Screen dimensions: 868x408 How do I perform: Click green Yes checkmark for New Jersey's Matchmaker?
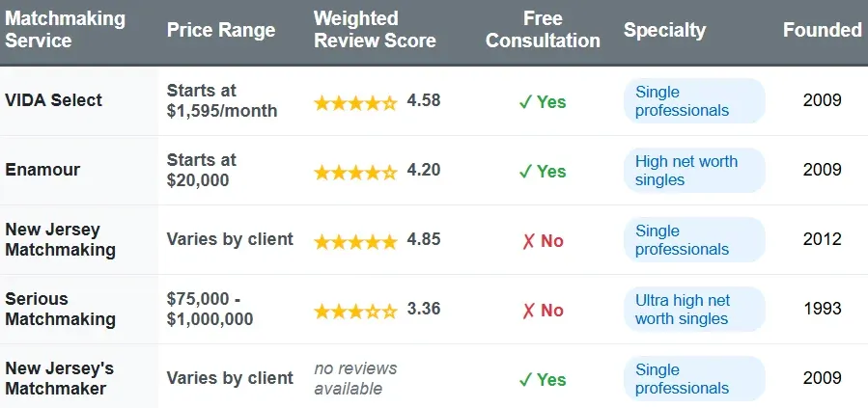pos(543,379)
